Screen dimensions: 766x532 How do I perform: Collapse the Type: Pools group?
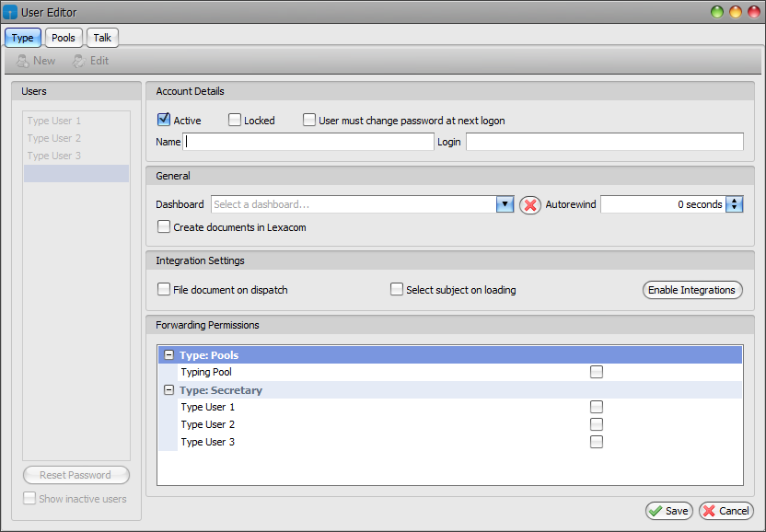click(x=169, y=355)
